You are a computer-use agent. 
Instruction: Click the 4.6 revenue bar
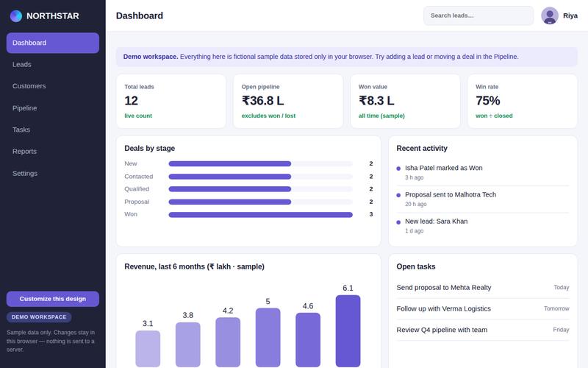click(x=308, y=340)
